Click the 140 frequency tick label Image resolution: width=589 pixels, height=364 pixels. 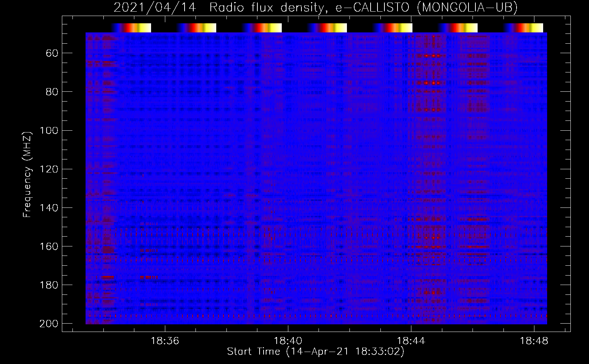tap(49, 208)
